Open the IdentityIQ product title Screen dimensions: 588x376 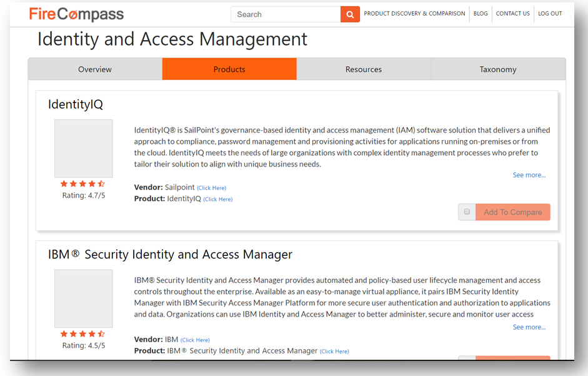[x=76, y=104]
